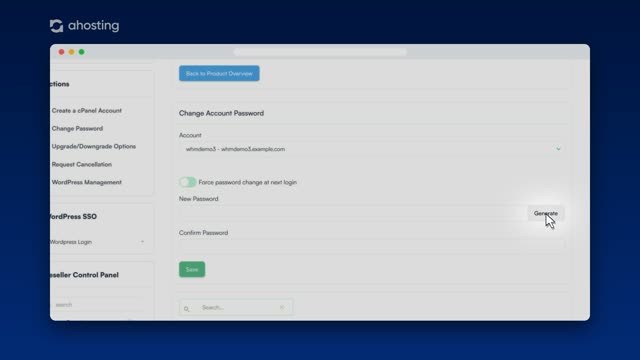Click the bottom Search... input box
The image size is (640, 360).
tap(236, 307)
